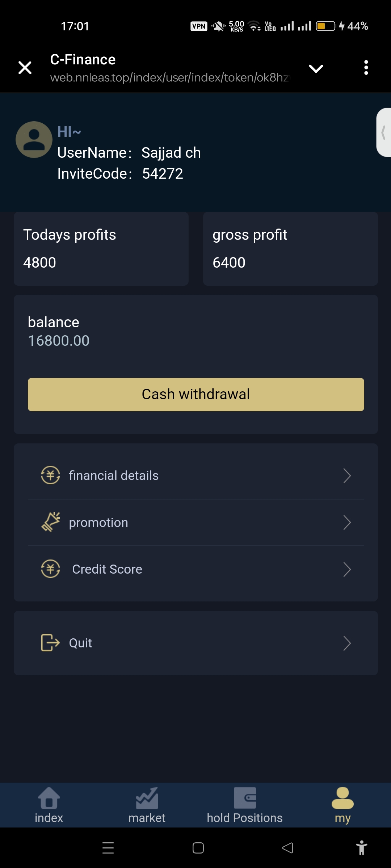Image resolution: width=391 pixels, height=868 pixels.
Task: Tap the user profile avatar icon
Action: pos(34,140)
